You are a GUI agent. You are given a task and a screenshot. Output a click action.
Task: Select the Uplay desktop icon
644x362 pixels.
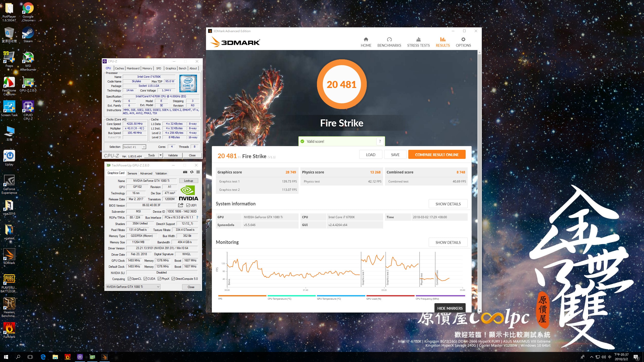(9, 158)
